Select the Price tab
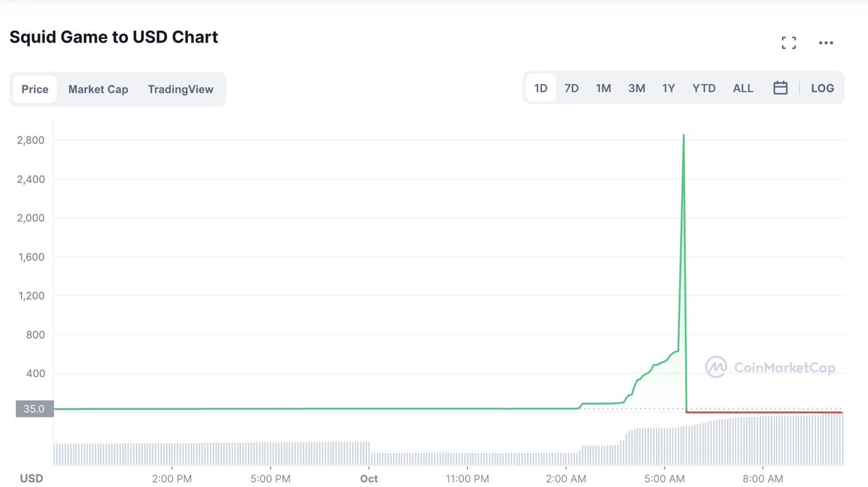 (35, 89)
